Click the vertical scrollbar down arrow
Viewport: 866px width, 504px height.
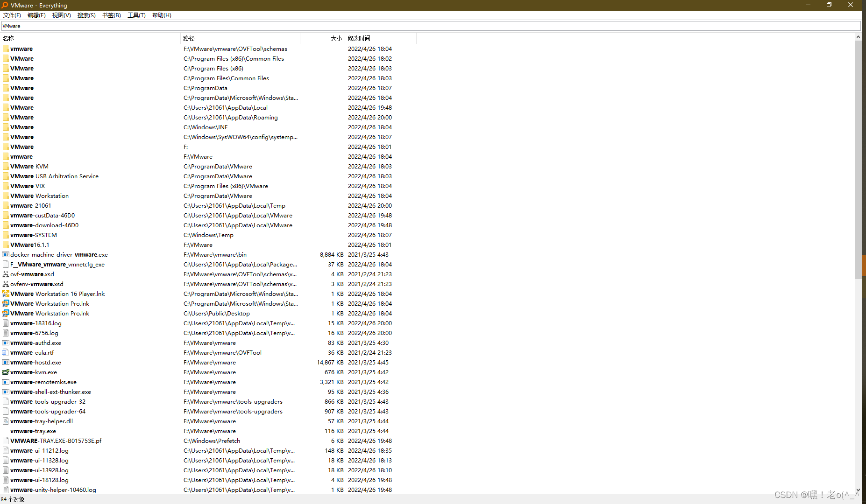click(x=858, y=490)
